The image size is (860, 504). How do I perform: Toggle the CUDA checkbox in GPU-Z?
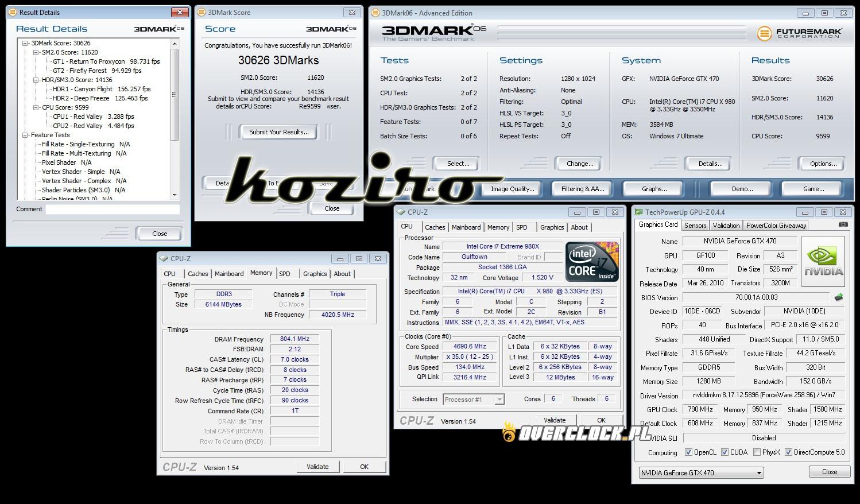tap(725, 452)
